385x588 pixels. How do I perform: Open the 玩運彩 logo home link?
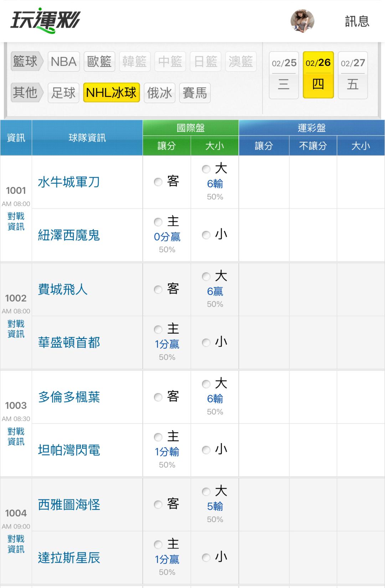pyautogui.click(x=45, y=20)
